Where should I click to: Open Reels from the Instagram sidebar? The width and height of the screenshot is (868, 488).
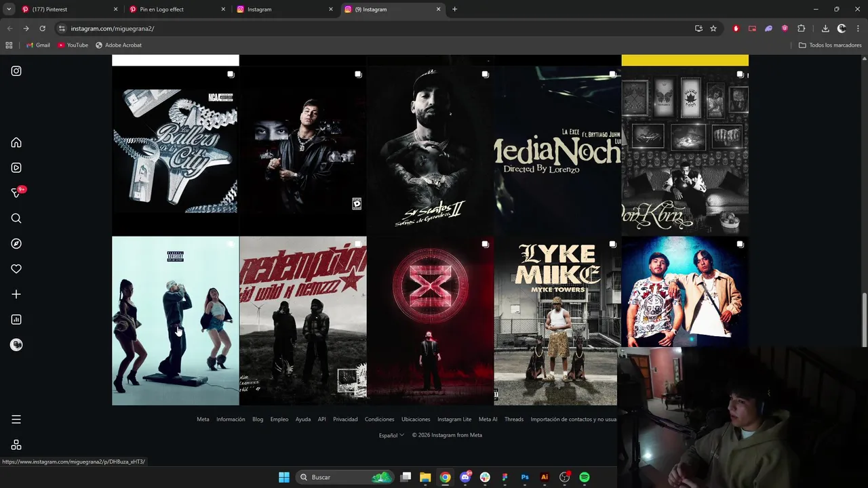(x=16, y=167)
